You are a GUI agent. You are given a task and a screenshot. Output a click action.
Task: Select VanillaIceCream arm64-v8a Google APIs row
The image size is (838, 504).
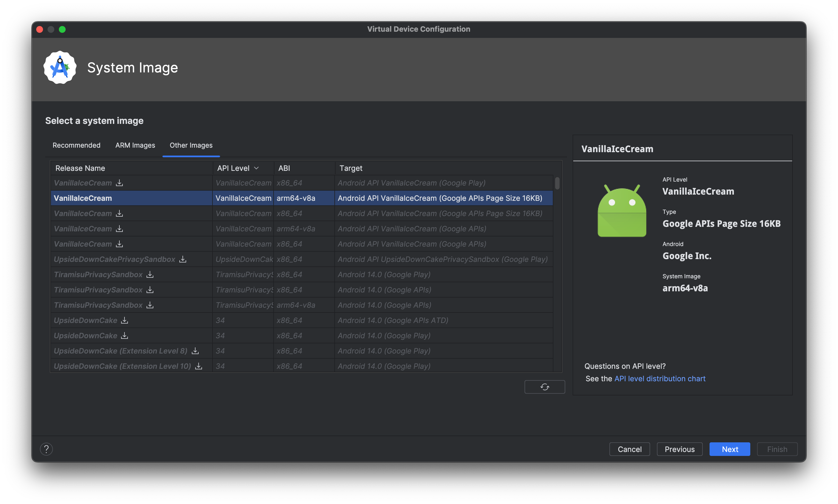coord(299,228)
